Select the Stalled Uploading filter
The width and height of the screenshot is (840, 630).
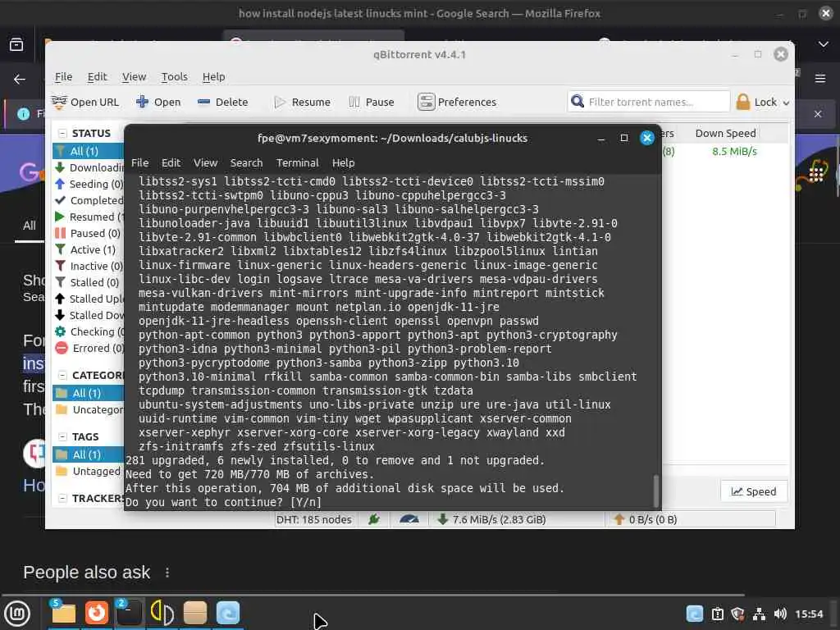(x=89, y=299)
